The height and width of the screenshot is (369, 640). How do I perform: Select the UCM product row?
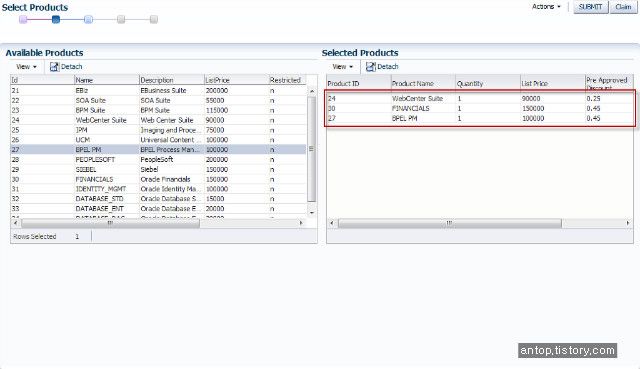(x=158, y=140)
